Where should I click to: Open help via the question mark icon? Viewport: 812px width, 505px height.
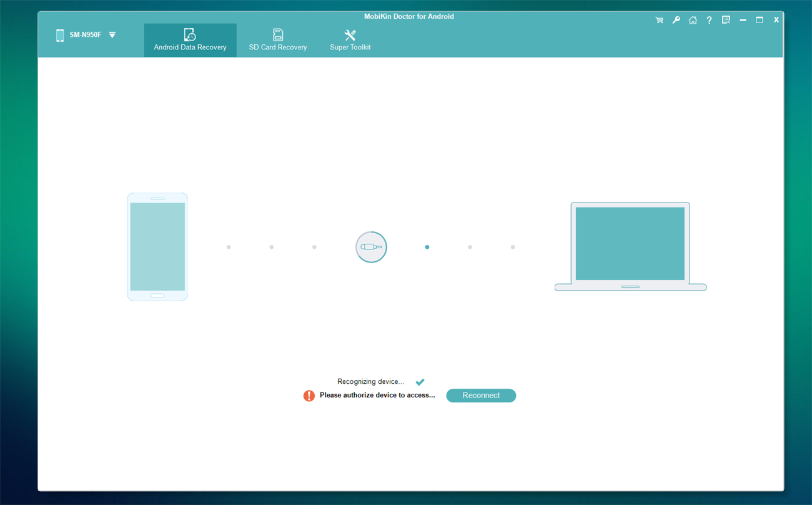(x=709, y=21)
